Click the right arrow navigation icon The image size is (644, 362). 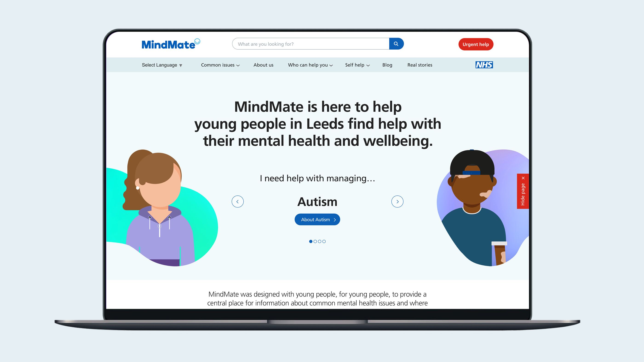[397, 201]
